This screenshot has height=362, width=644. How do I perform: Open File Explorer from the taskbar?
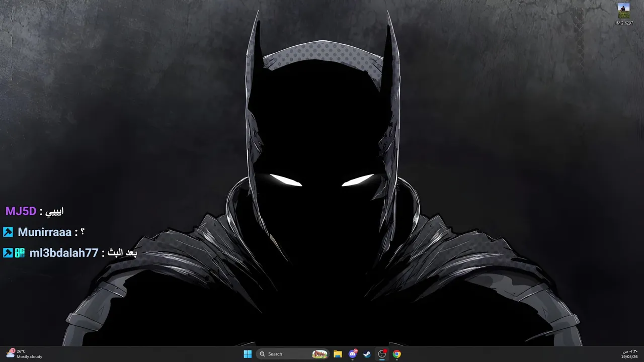coord(338,354)
